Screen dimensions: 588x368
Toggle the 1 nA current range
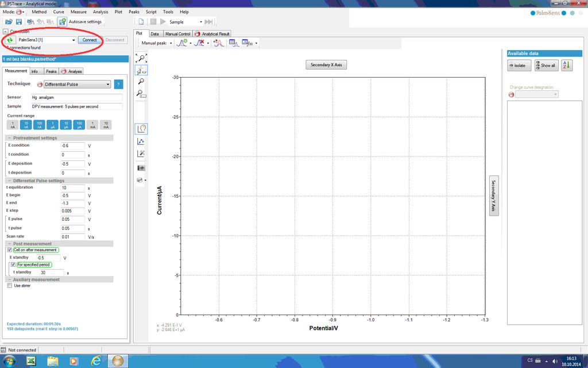pos(13,125)
